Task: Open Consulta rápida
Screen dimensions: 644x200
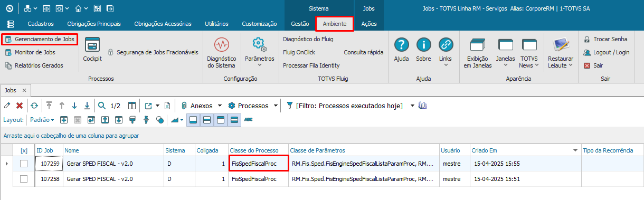Action: tap(364, 52)
